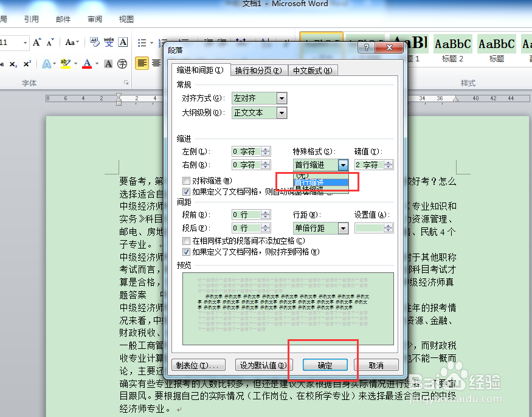The height and width of the screenshot is (417, 532).
Task: Apply the text highlight color
Action: 66,64
